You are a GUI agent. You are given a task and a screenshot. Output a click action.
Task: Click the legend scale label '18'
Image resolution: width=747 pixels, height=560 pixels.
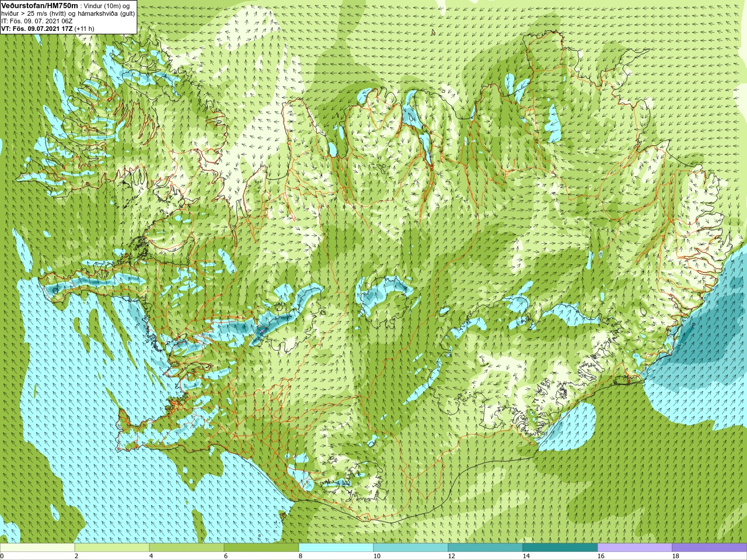pos(675,556)
